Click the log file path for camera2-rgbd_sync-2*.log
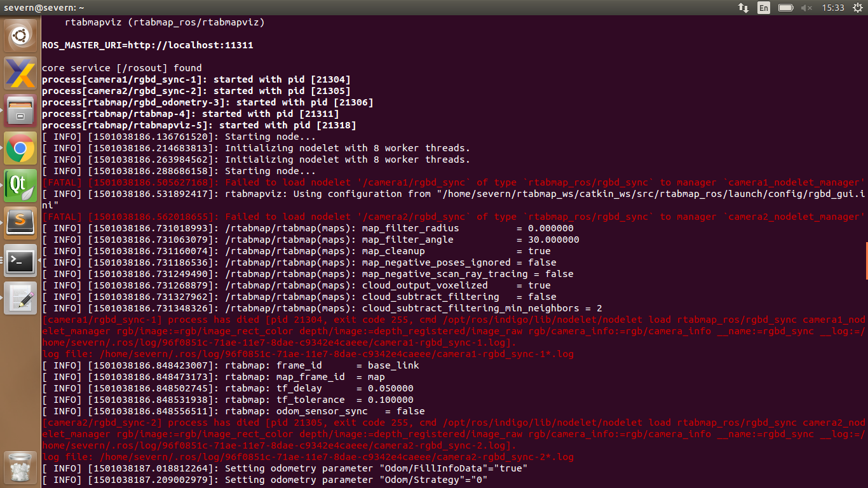868x488 pixels. 308,457
